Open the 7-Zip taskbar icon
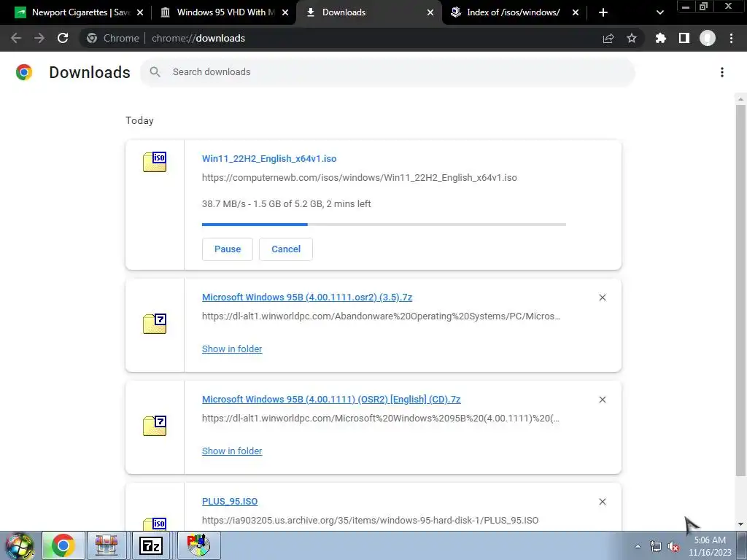The height and width of the screenshot is (560, 747). point(150,545)
